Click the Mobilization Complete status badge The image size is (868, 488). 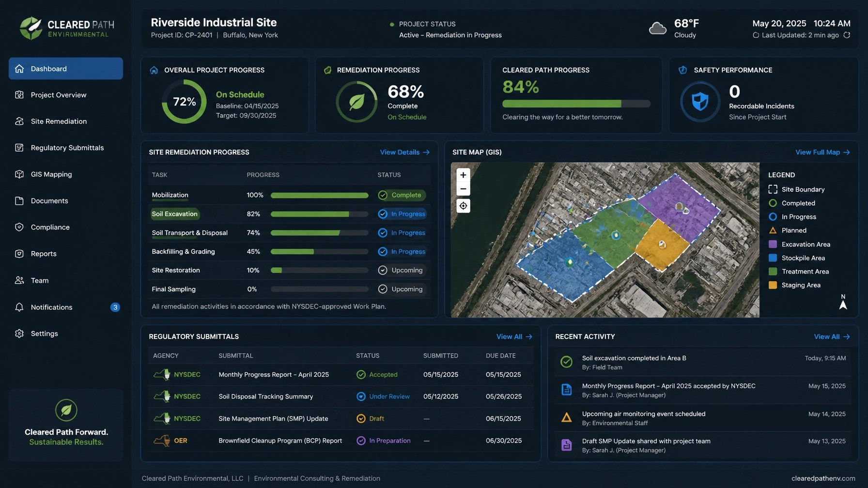coord(402,195)
